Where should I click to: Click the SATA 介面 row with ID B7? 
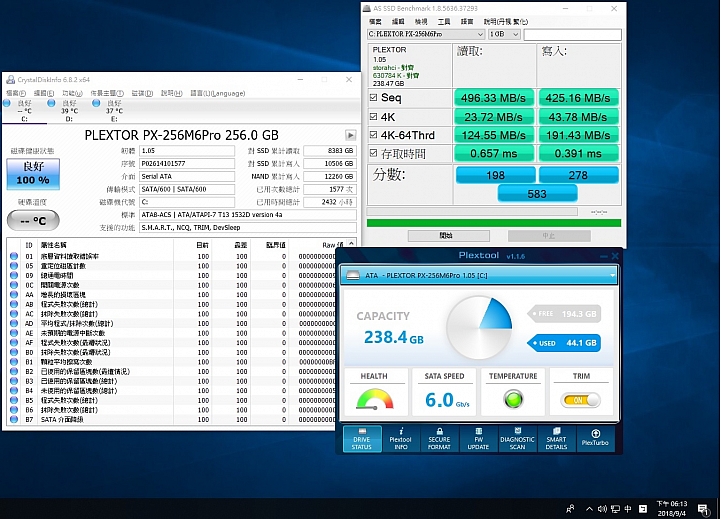(172, 419)
